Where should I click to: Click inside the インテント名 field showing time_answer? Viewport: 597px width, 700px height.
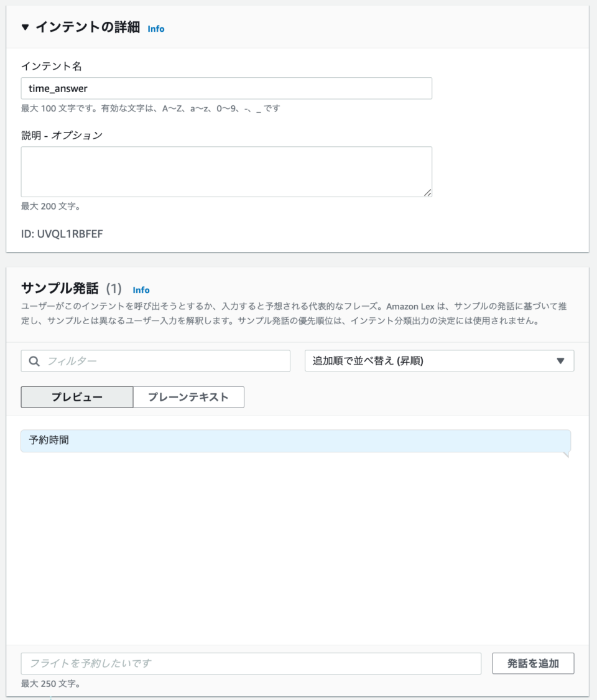coord(226,88)
